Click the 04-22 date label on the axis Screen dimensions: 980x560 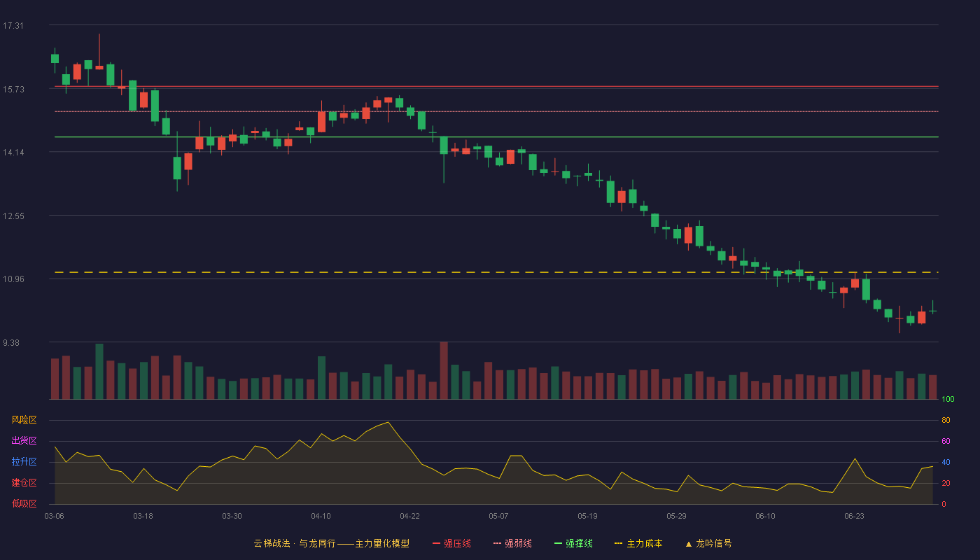(409, 516)
